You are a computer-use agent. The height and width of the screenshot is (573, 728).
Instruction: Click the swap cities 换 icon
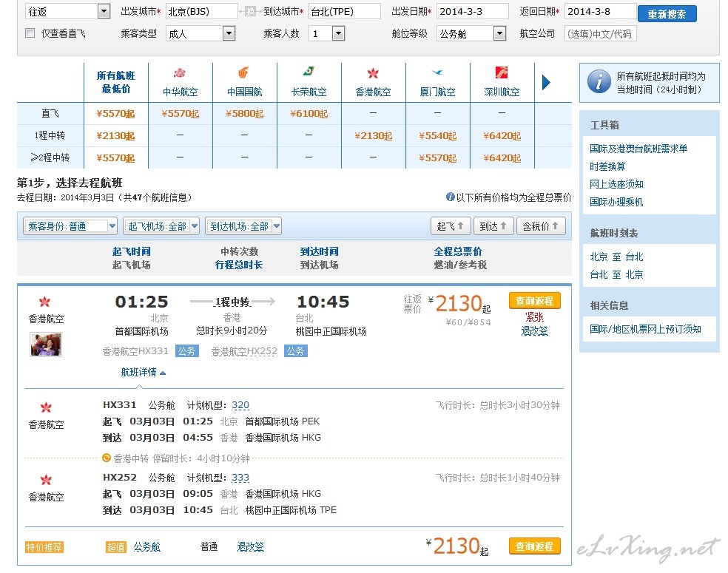tap(250, 12)
